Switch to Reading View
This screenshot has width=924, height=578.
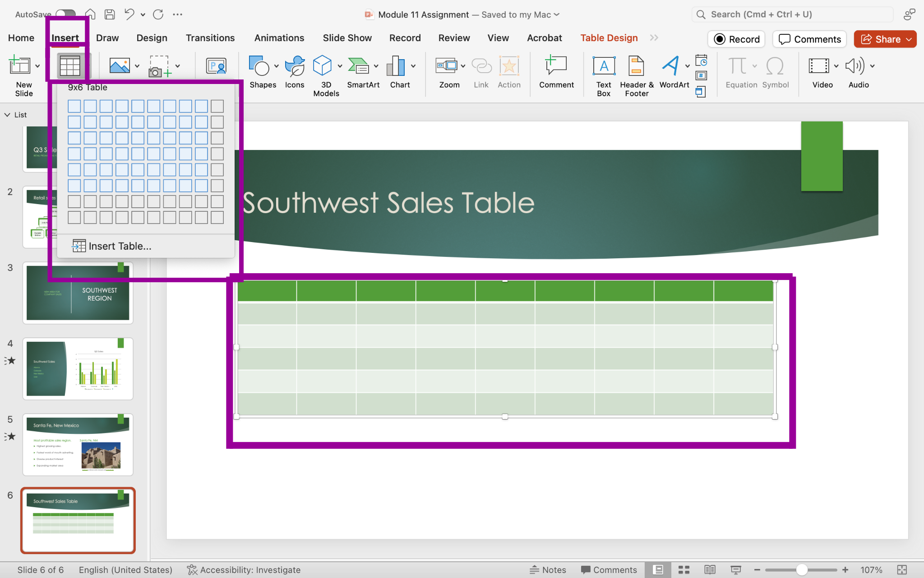[x=710, y=570]
